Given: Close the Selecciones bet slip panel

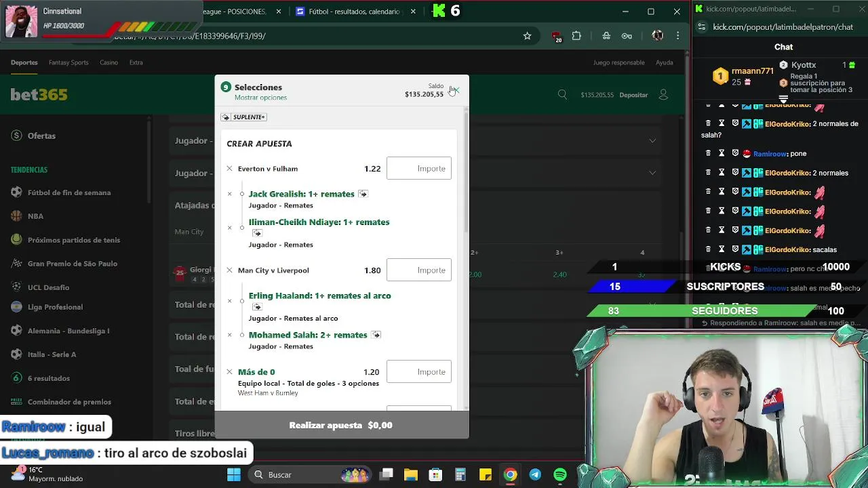Looking at the screenshot, I should [x=456, y=90].
